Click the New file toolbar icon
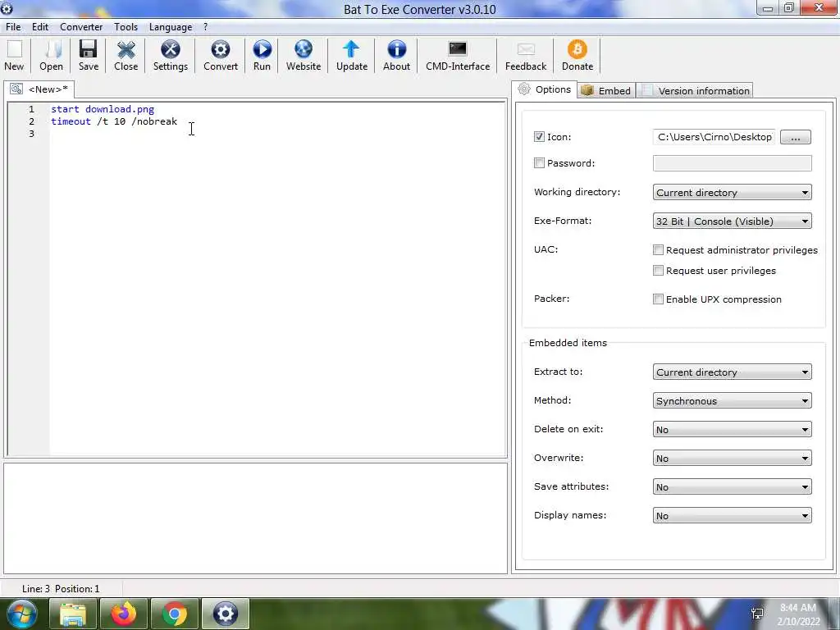840x630 pixels. coord(15,50)
